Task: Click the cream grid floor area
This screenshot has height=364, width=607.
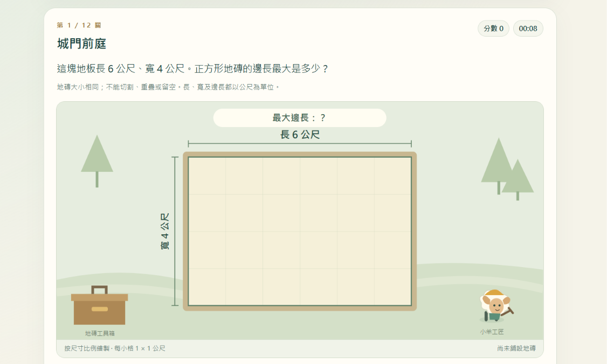Action: point(300,232)
